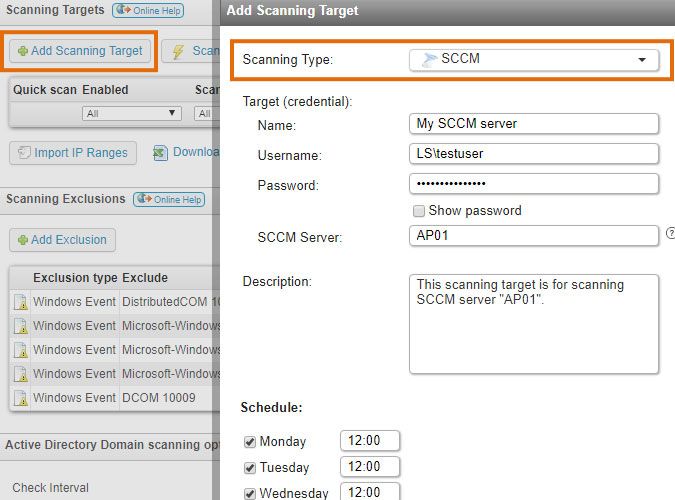Click the SCCM Server help question mark
675x500 pixels.
670,234
